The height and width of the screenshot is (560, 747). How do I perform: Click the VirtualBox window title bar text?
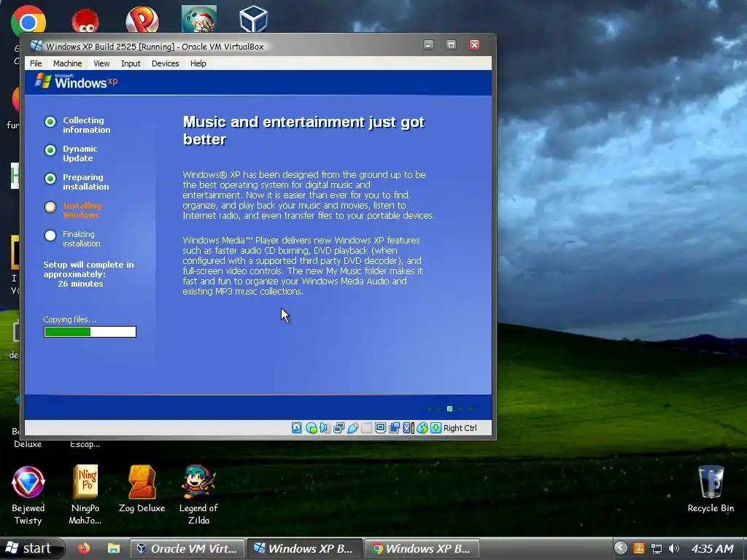point(155,47)
